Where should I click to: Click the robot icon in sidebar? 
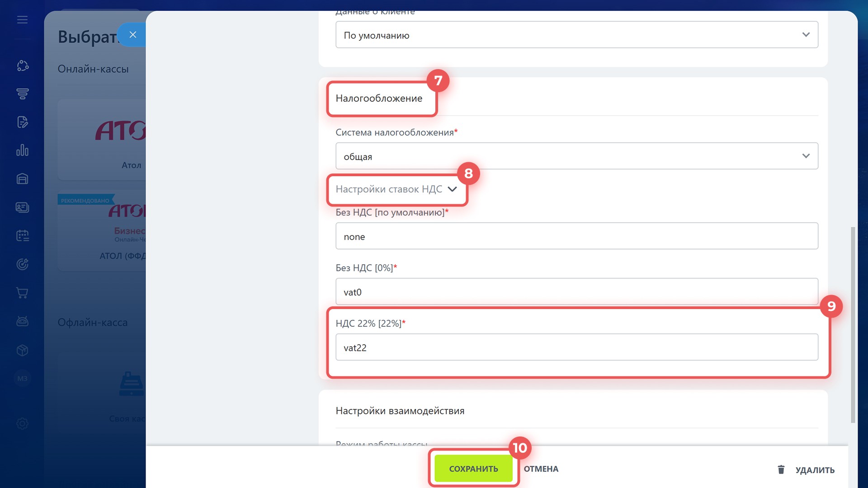(22, 321)
